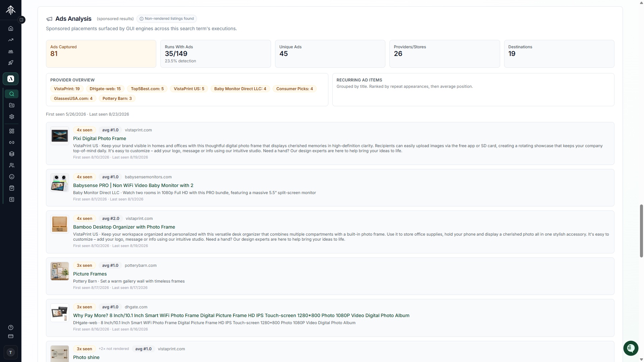Screen dimensions: 644x362
Task: Open the 'Why Pay More?' DHgate ad link
Action: (241, 315)
